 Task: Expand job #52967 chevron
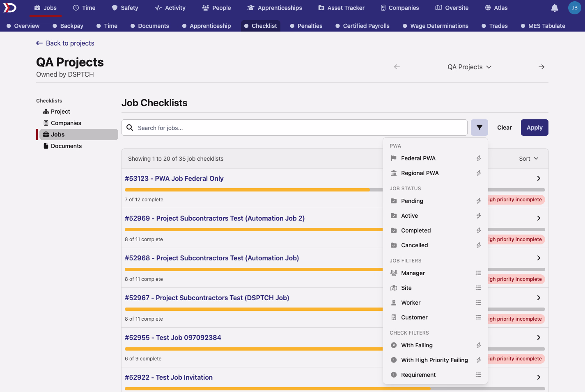pyautogui.click(x=539, y=298)
